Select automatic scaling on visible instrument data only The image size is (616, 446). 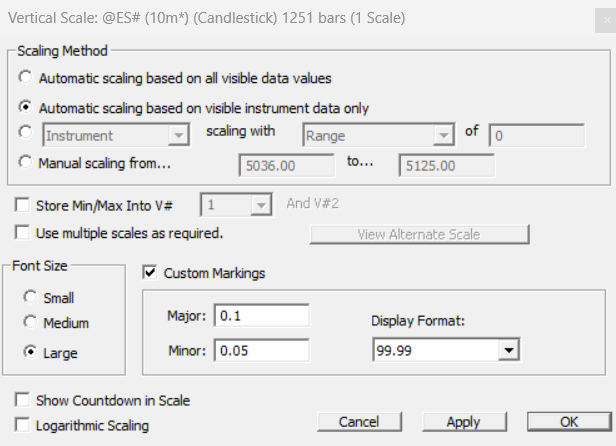pyautogui.click(x=25, y=106)
